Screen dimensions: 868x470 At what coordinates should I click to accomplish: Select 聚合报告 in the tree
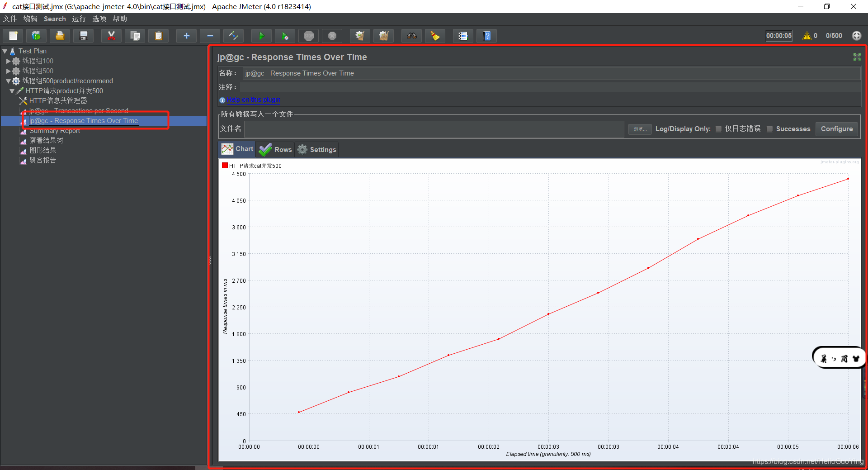(43, 161)
